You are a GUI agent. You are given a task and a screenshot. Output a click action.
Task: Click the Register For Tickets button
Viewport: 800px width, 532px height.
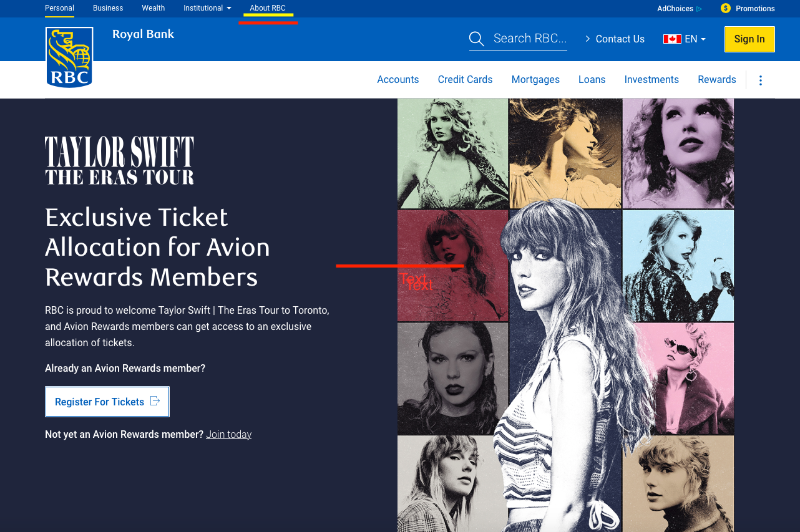point(107,402)
